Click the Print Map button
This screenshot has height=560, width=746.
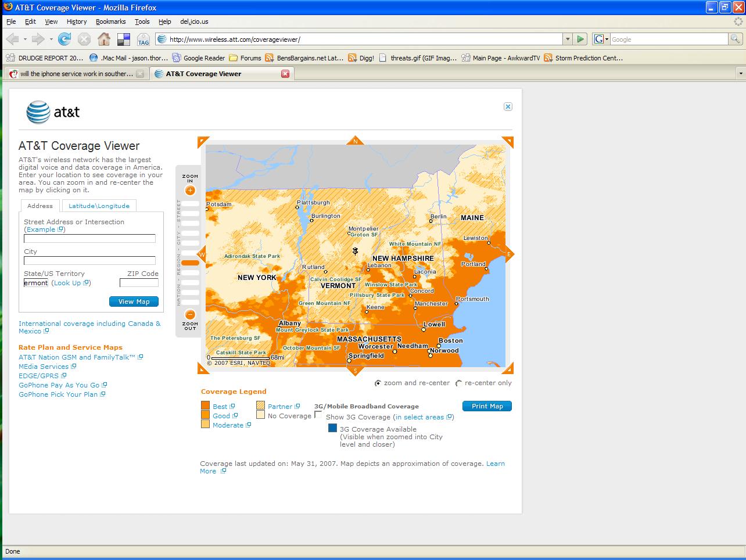coord(487,406)
